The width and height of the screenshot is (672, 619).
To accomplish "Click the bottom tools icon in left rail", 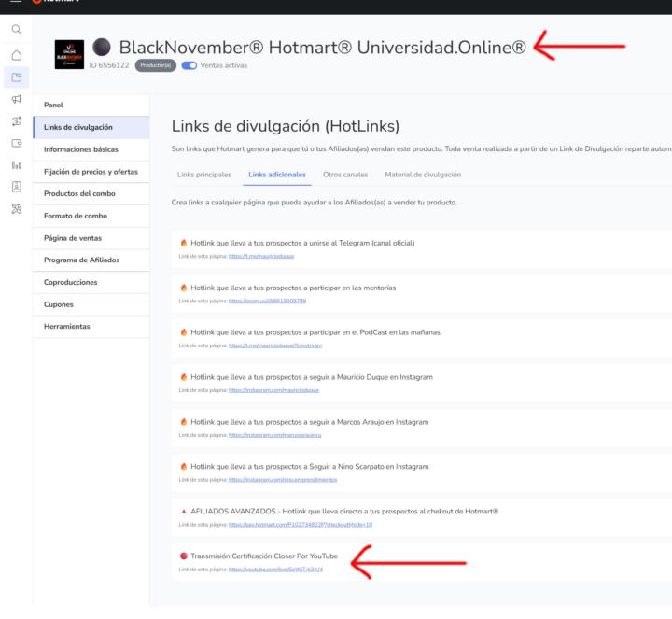I will point(16,209).
